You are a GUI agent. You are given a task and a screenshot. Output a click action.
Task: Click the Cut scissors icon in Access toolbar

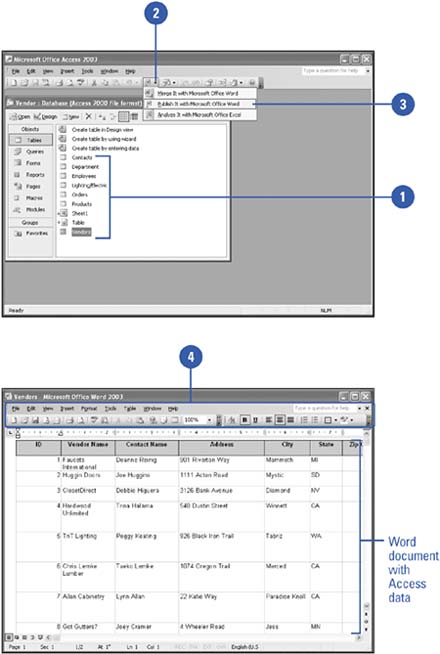tap(94, 83)
